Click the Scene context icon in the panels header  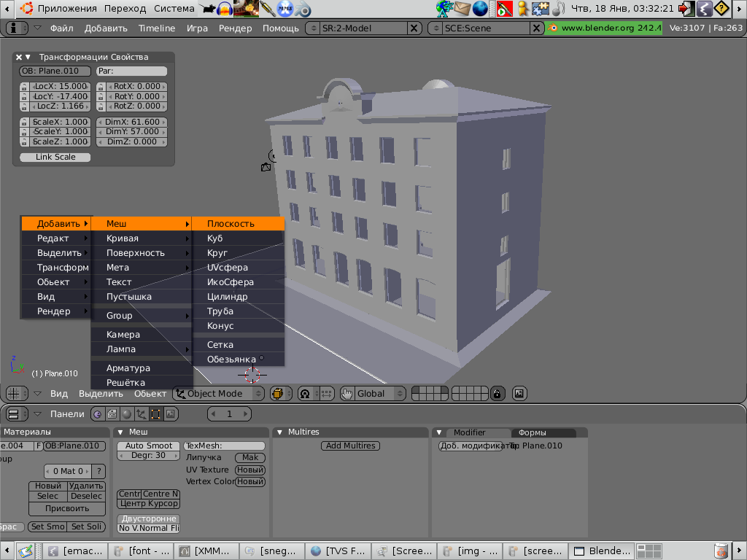(x=170, y=414)
